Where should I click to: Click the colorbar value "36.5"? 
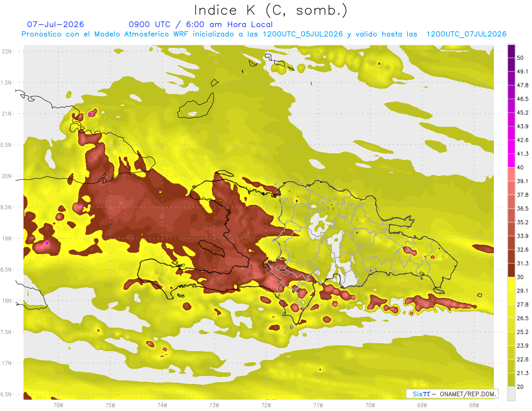[523, 208]
